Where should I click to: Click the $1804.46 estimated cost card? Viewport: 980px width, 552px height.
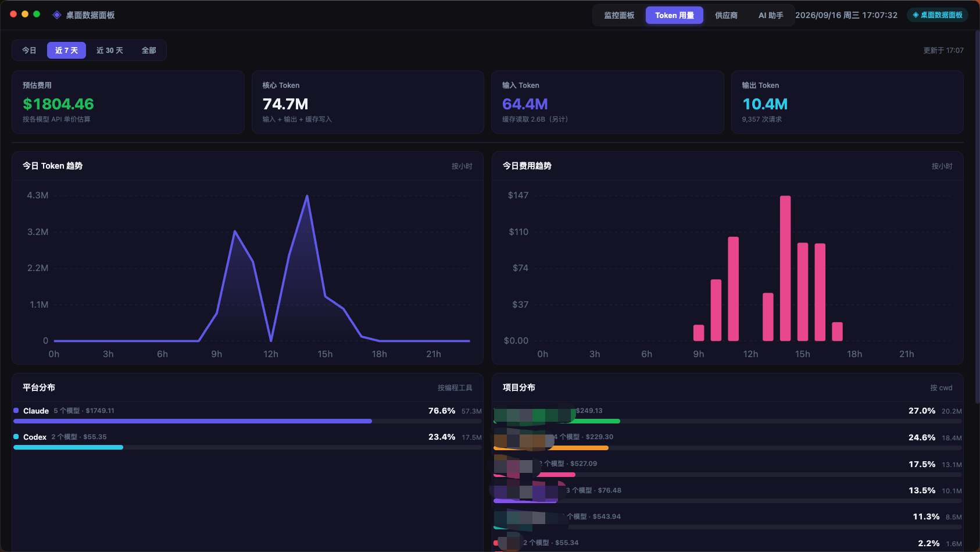(x=128, y=102)
